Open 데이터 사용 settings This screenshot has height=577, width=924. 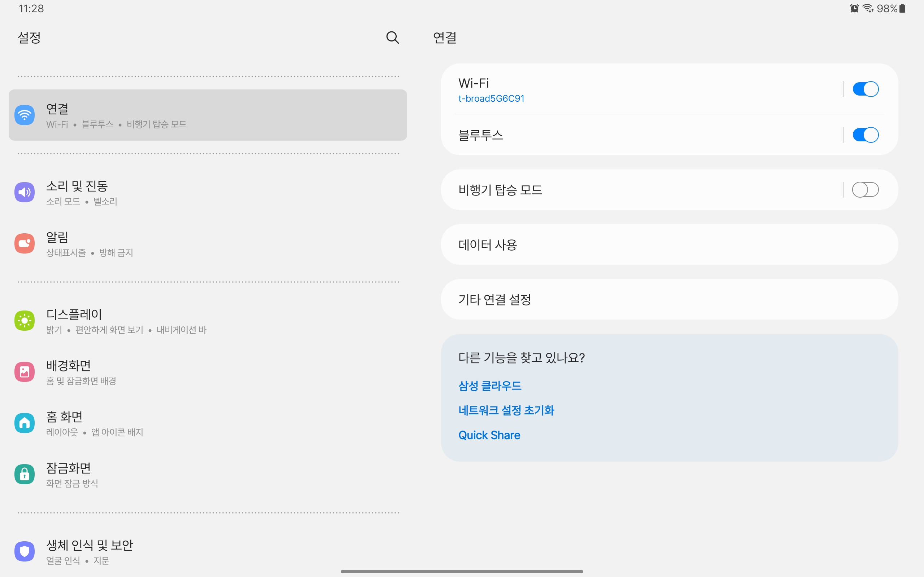pyautogui.click(x=487, y=245)
